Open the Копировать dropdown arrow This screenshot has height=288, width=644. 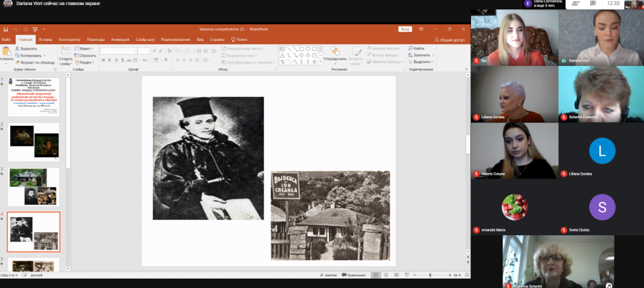point(45,55)
